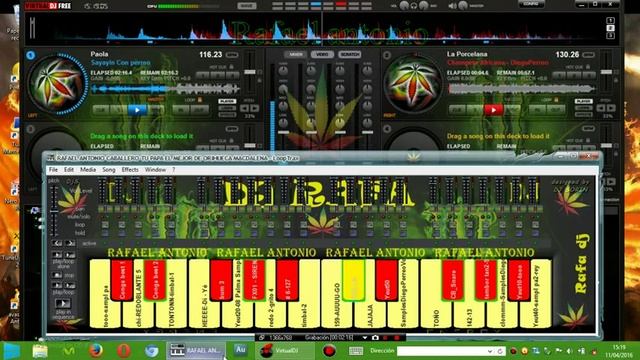
Task: Click the play in sequence button
Action: [62, 303]
